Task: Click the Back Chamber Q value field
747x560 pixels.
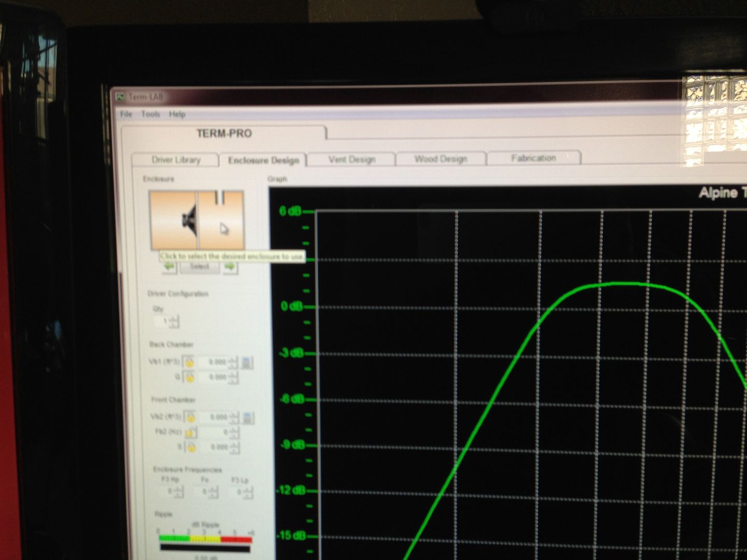Action: 213,377
